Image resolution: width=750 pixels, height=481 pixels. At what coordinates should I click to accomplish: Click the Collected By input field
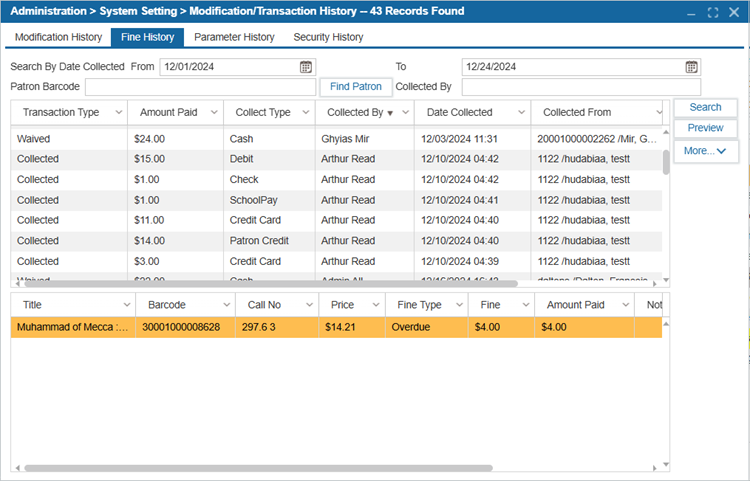coord(581,87)
